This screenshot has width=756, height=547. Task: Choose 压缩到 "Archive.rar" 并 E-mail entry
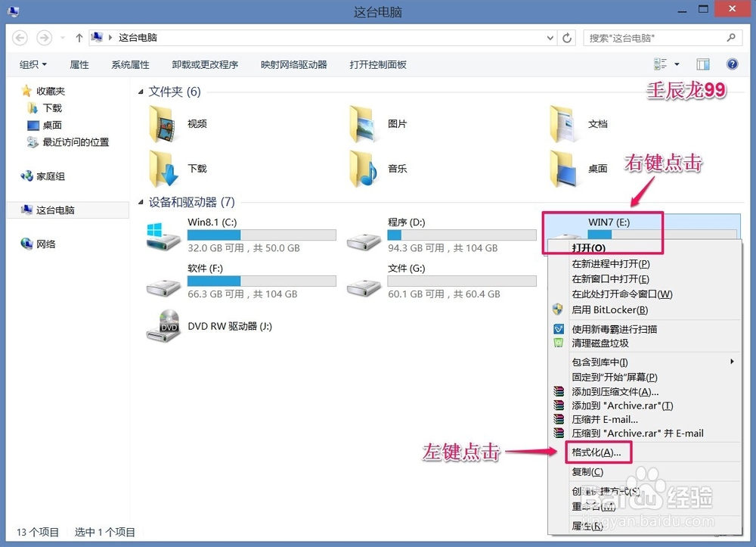637,434
